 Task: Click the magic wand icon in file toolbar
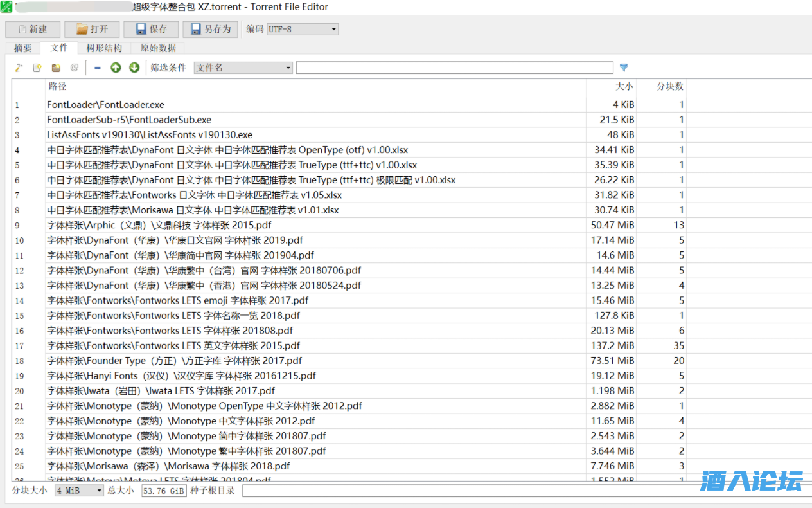pos(19,68)
